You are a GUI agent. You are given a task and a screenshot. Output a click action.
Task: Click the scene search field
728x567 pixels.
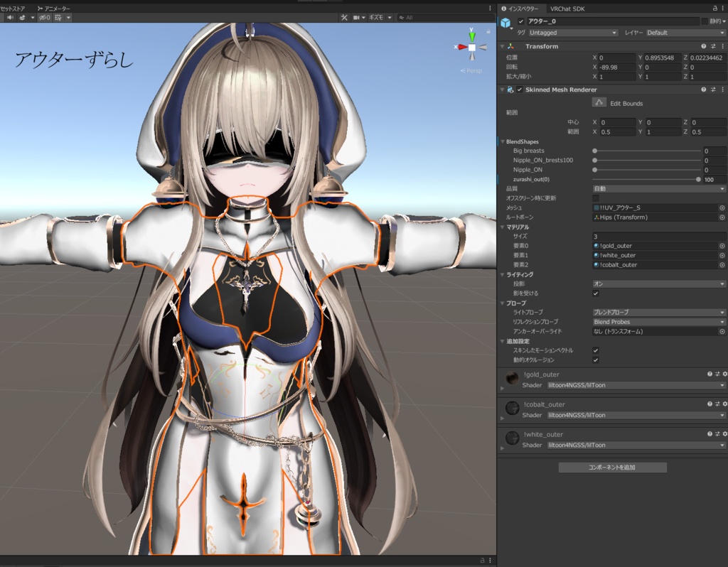445,18
